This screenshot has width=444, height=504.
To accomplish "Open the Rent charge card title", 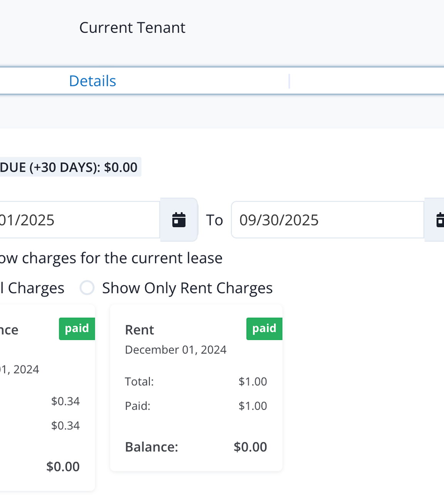I will tap(140, 330).
